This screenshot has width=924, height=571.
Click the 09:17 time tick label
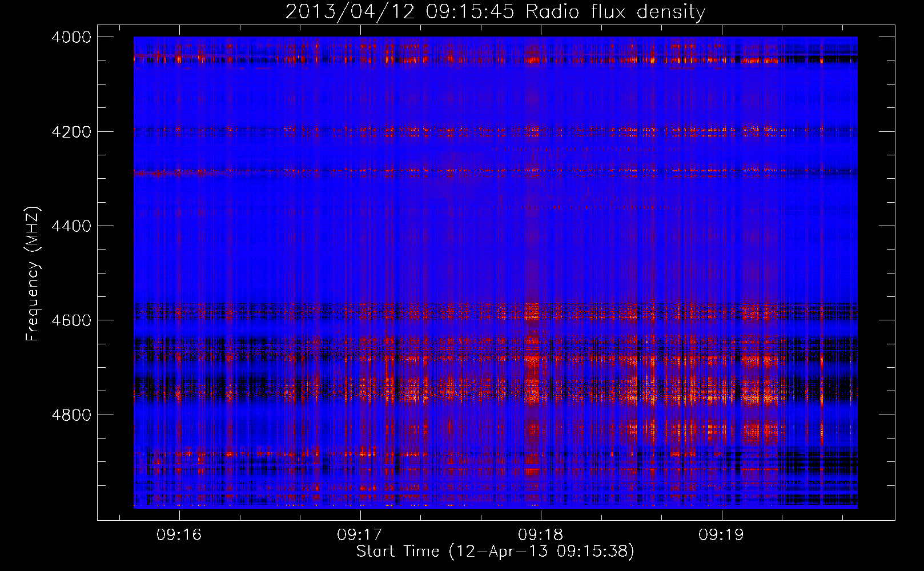(360, 535)
